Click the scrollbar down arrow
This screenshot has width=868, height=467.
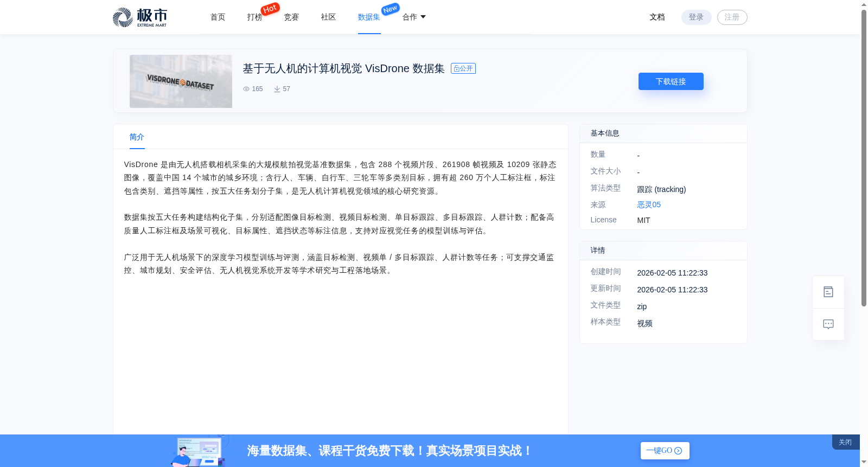click(864, 462)
